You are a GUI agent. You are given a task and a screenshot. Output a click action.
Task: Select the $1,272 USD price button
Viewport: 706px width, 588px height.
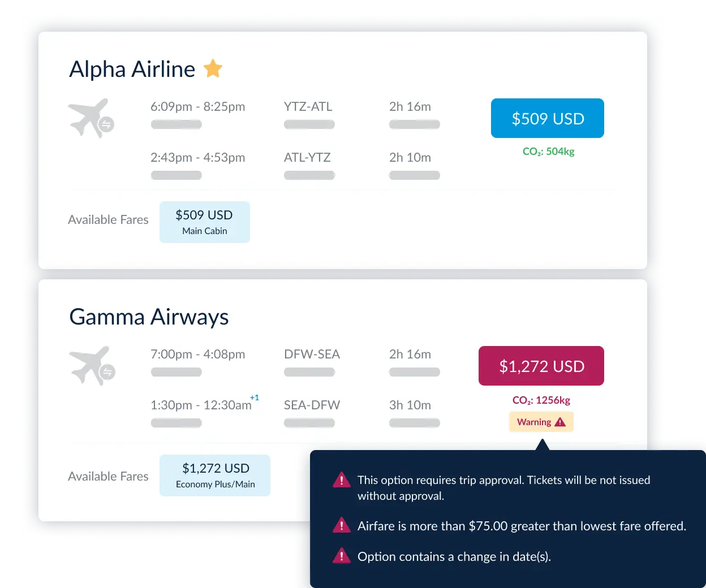[541, 366]
